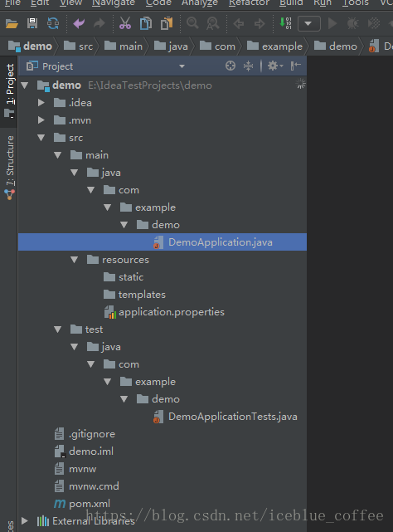This screenshot has width=393, height=532.
Task: Collapse the main folder arrow
Action: tap(58, 155)
